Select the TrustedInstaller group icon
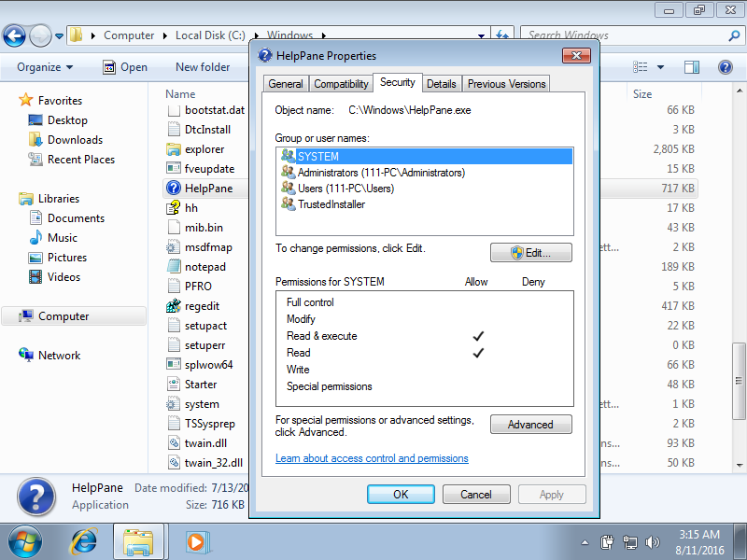 [288, 204]
